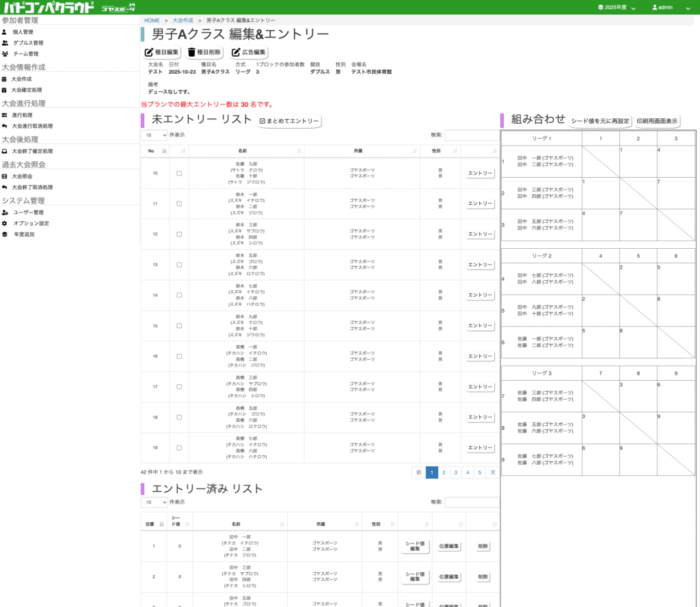This screenshot has height=607, width=700.
Task: Click the ユーザー管理 user icon
Action: 5,213
